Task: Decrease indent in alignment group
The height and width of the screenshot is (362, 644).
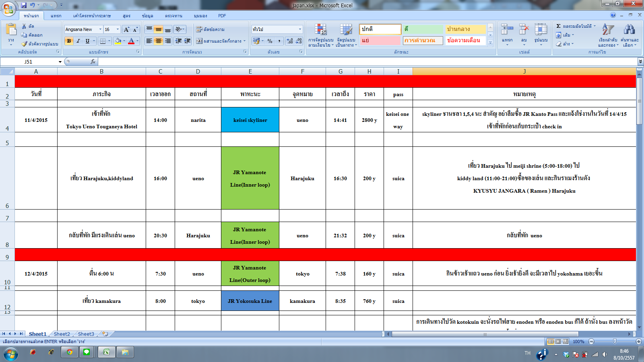Action: tap(178, 41)
